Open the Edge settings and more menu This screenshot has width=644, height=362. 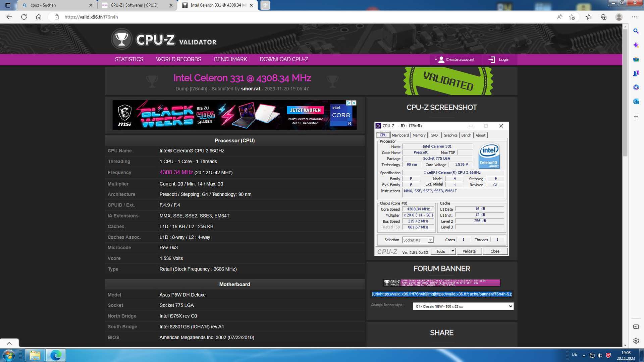click(634, 17)
